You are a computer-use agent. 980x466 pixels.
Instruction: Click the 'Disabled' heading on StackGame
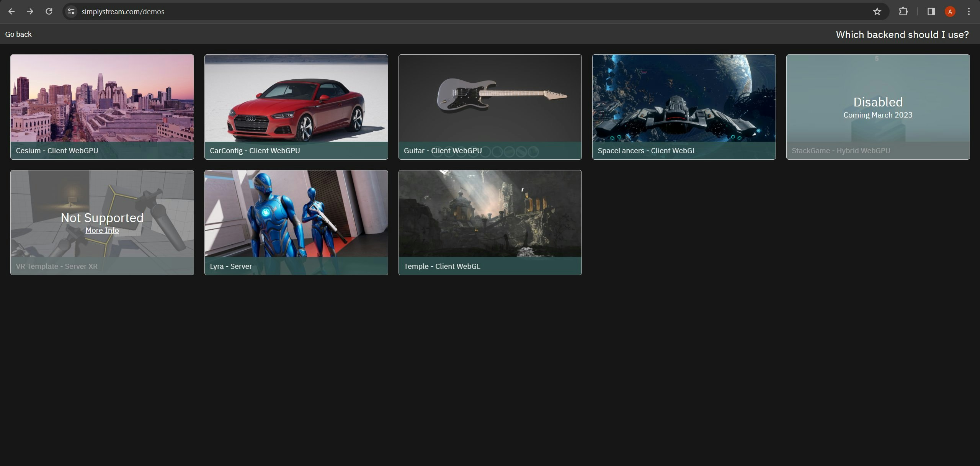[x=878, y=102]
